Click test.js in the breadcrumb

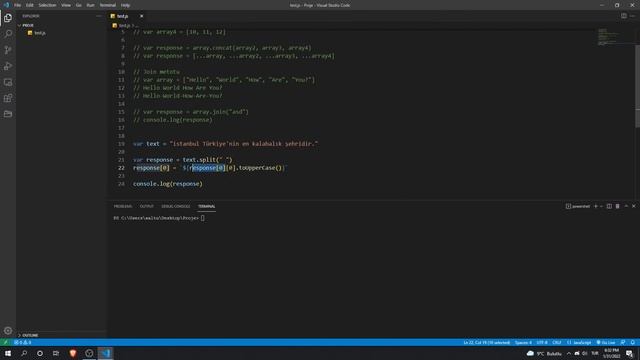point(124,25)
